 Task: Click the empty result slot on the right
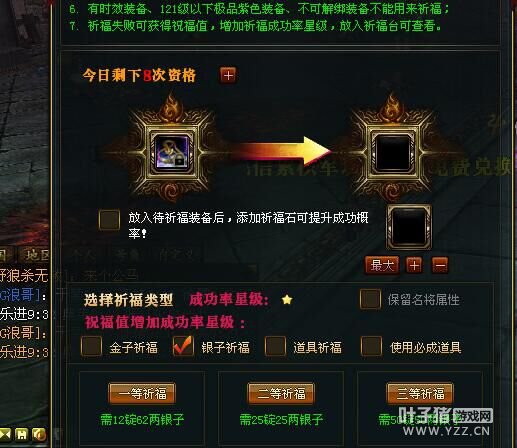(392, 153)
